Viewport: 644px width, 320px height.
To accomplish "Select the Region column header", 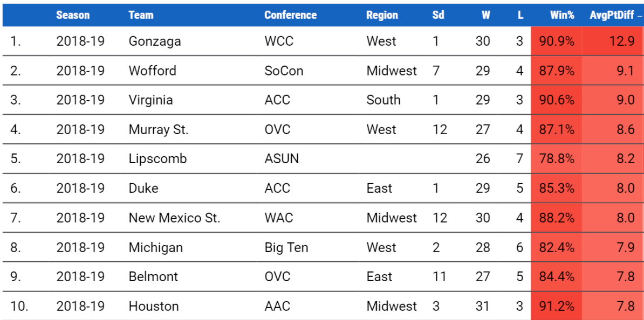I will click(382, 15).
